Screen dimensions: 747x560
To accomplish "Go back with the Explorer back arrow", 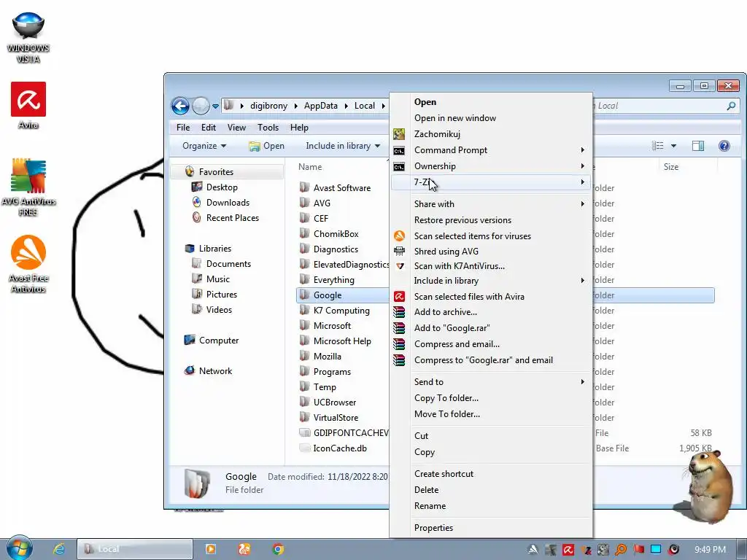I will pos(181,106).
